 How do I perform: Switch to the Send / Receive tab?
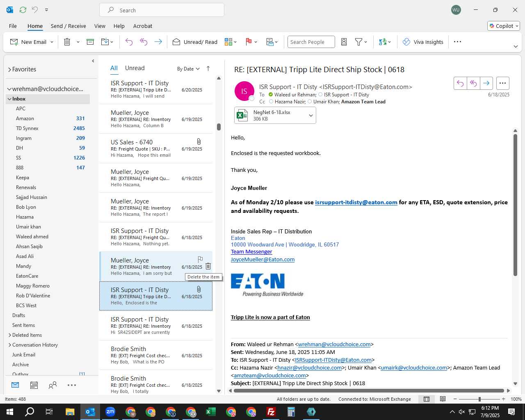pos(68,26)
